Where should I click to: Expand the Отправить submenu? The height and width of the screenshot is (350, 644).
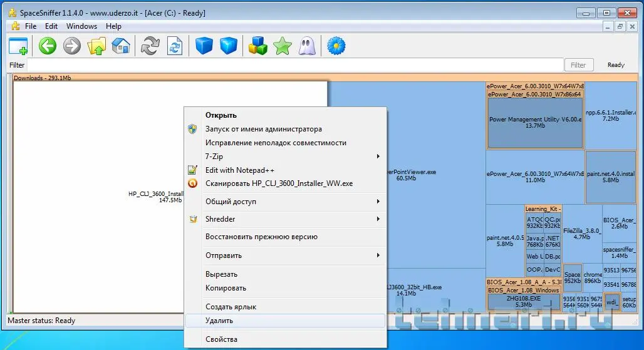[x=285, y=255]
